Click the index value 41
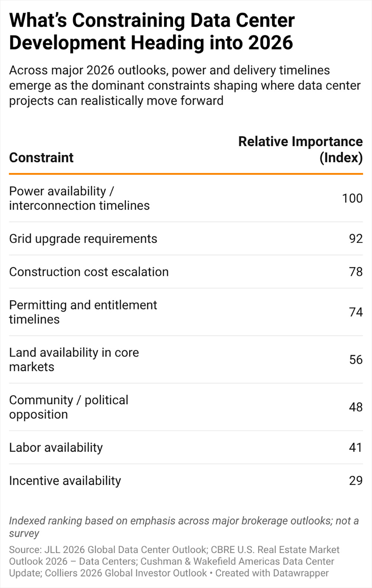372x588 pixels. coord(356,447)
